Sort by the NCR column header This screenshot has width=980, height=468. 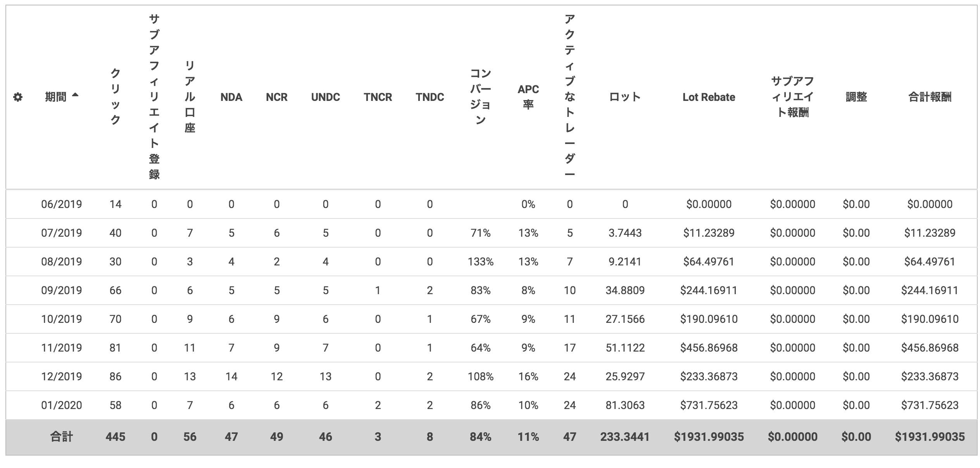276,97
